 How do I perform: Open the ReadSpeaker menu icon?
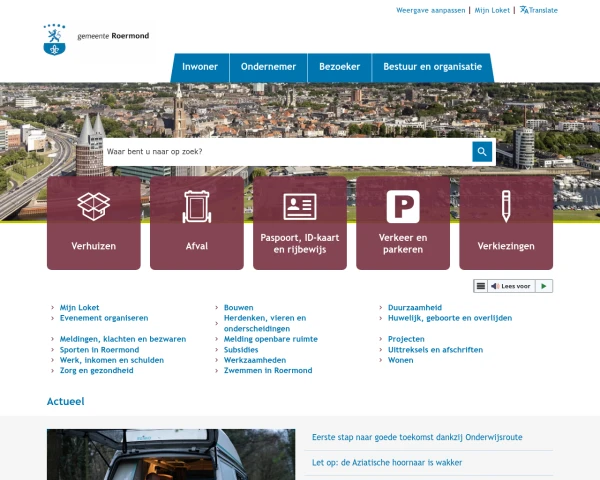click(x=481, y=286)
